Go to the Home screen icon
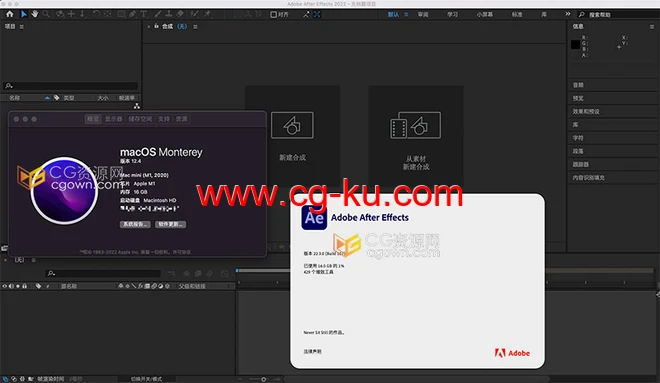660x383 pixels. click(x=10, y=14)
